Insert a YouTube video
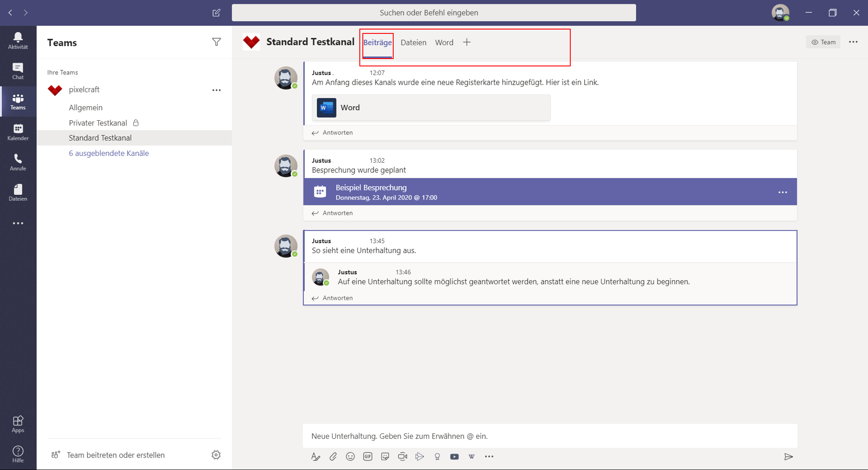Viewport: 868px width, 470px height. pyautogui.click(x=454, y=457)
